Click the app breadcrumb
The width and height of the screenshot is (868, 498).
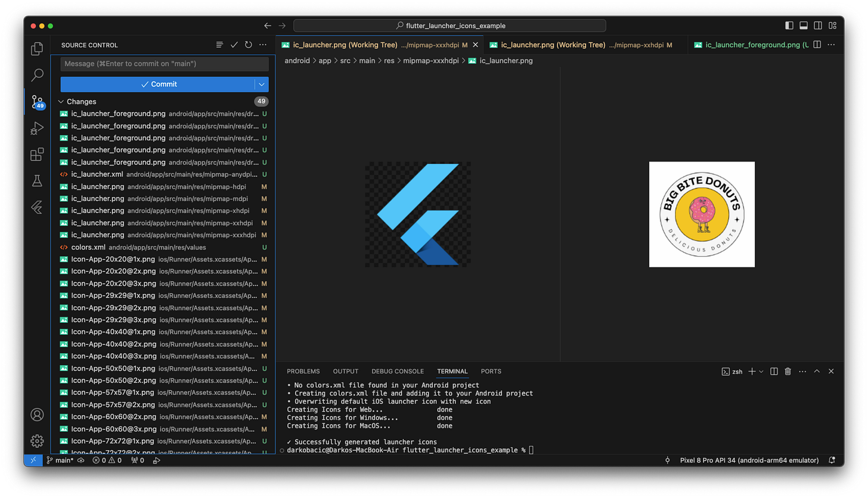coord(325,61)
